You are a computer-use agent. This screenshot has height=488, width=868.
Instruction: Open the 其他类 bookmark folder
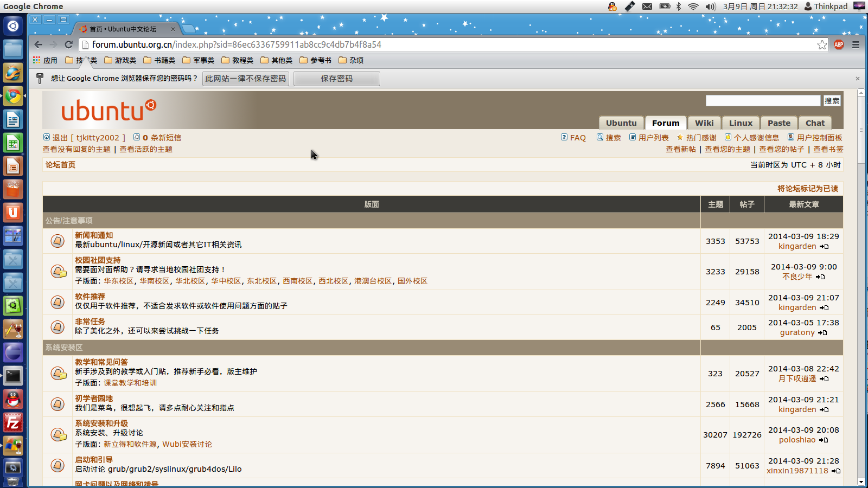click(276, 60)
